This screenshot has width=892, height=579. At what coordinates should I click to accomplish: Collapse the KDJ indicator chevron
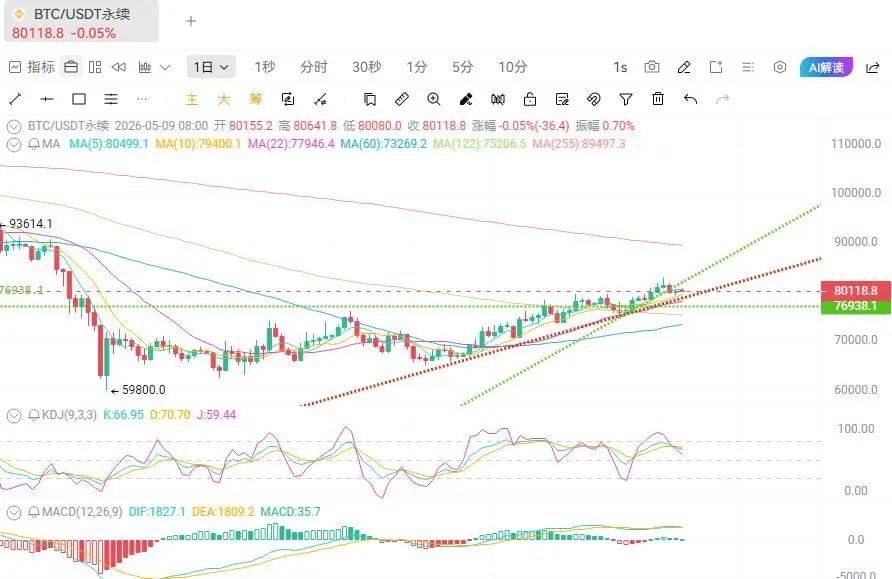click(14, 416)
